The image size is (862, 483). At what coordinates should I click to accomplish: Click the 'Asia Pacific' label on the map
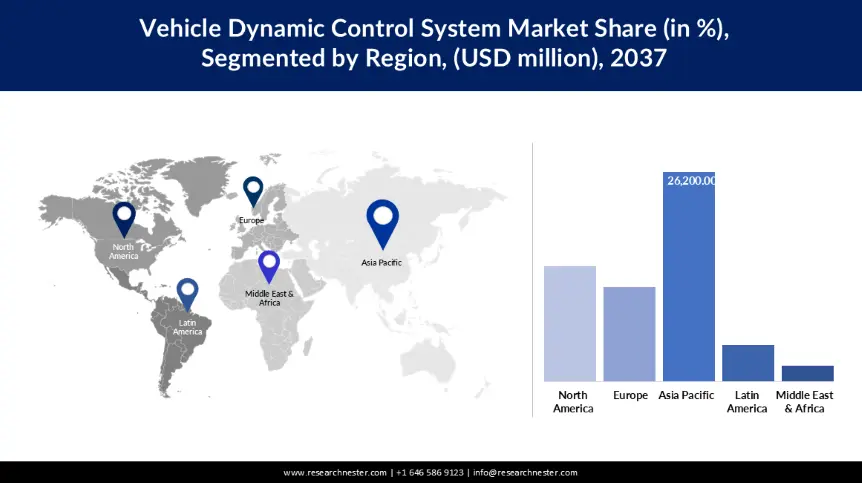pos(382,263)
